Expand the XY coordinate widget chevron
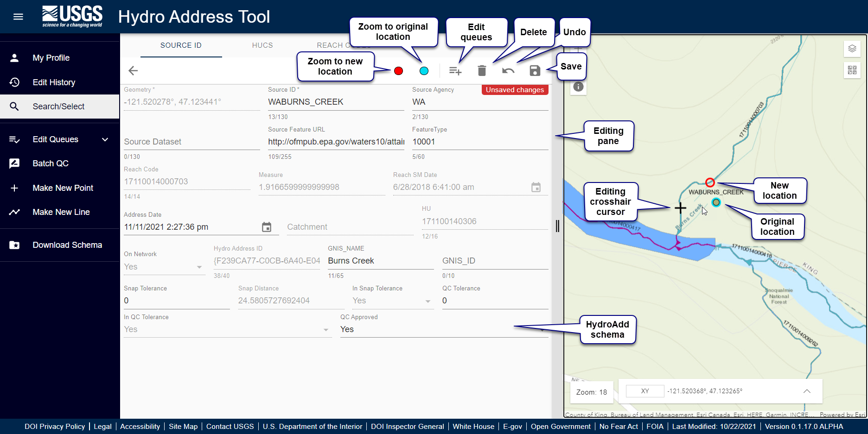The width and height of the screenshot is (868, 434). [807, 391]
